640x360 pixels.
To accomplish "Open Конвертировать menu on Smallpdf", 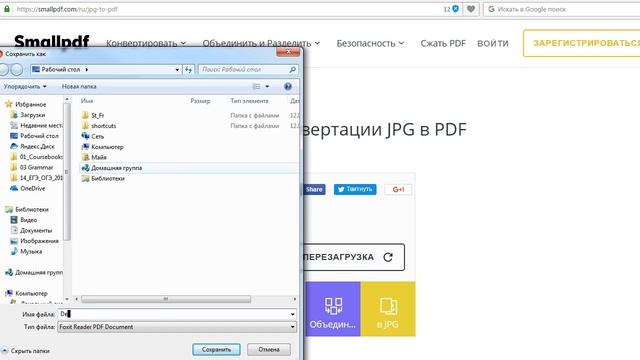I will tap(146, 43).
